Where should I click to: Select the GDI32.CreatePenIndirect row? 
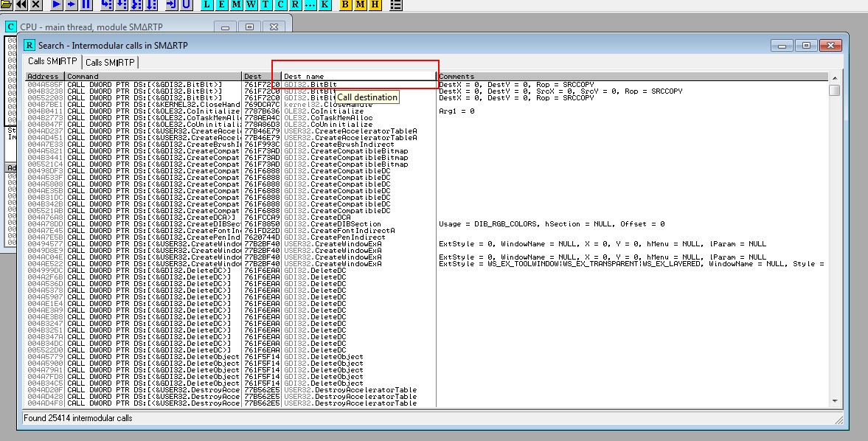pos(427,237)
